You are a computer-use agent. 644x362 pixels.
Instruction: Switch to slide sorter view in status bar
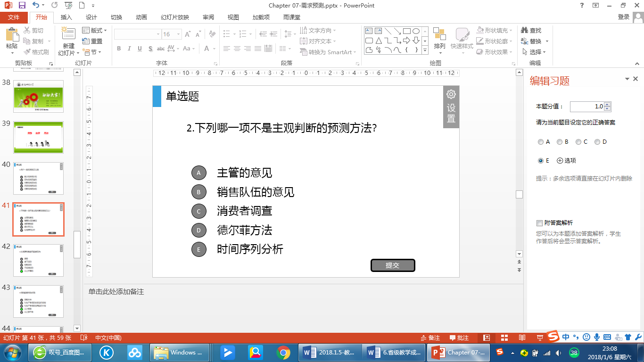504,338
